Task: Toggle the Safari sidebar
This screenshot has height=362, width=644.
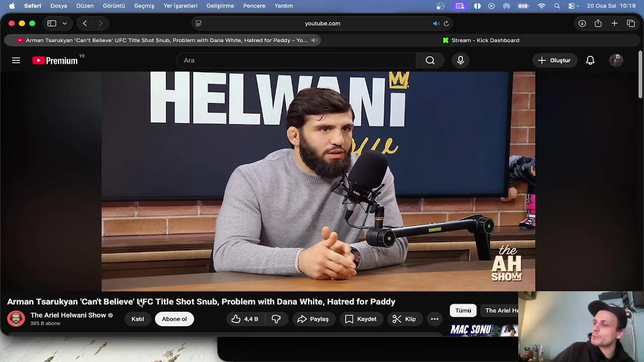Action: pyautogui.click(x=51, y=23)
